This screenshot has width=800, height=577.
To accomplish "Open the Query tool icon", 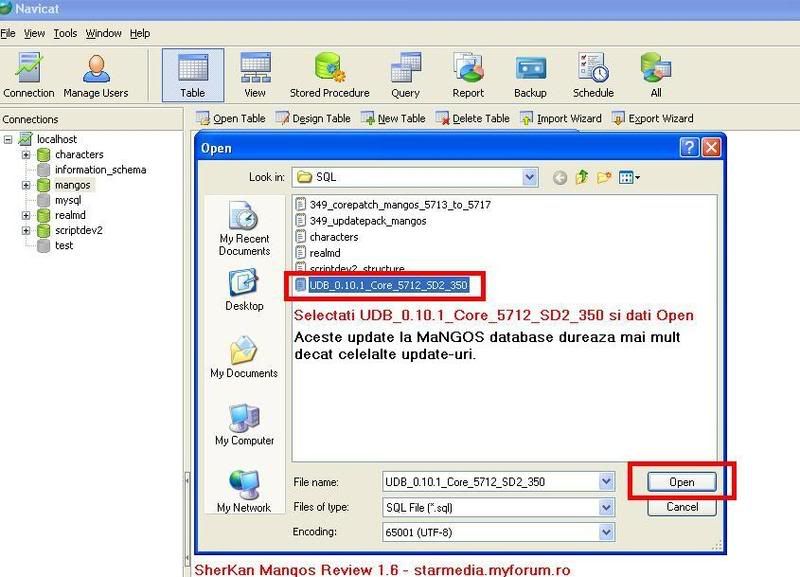I will (x=405, y=74).
